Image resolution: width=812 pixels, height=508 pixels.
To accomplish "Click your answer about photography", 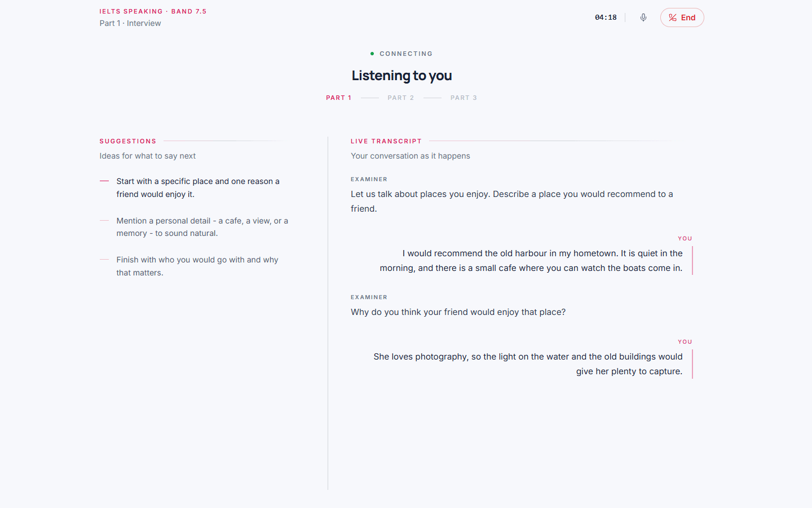I will [x=528, y=364].
